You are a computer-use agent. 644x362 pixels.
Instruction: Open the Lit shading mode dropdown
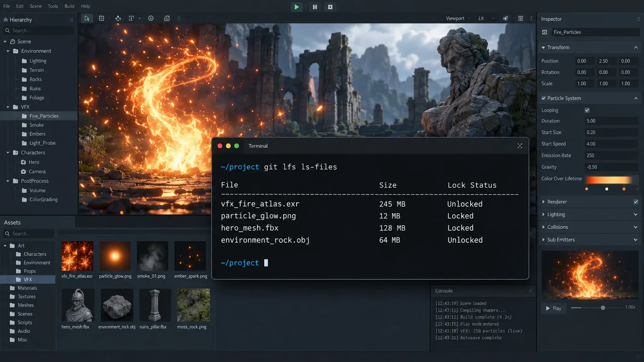pos(486,18)
